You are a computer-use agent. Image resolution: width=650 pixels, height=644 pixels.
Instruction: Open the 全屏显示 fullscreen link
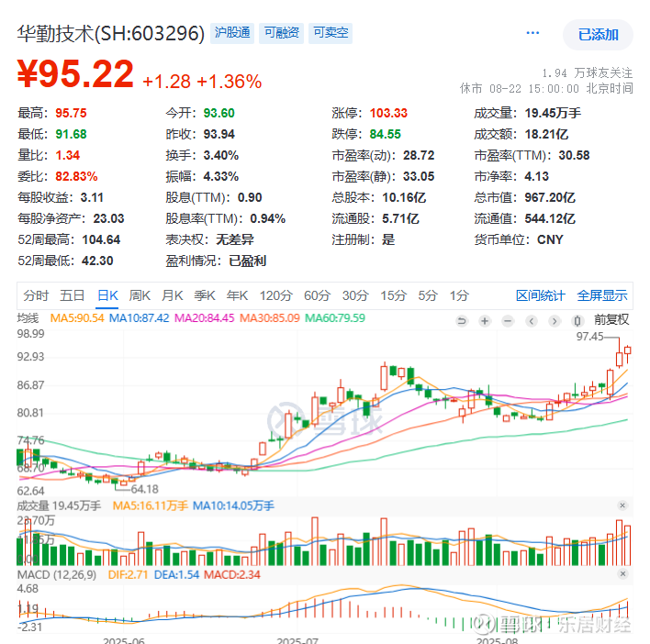[x=602, y=295]
